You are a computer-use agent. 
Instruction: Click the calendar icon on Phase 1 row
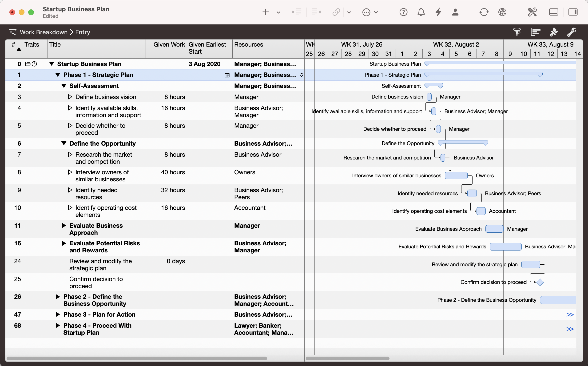pyautogui.click(x=227, y=75)
